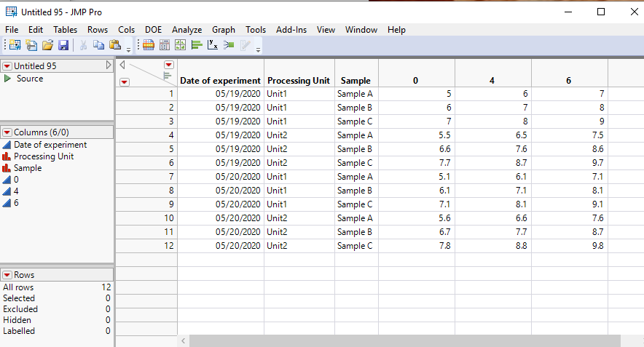Click the Cut scissors icon
The width and height of the screenshot is (644, 347).
click(83, 45)
